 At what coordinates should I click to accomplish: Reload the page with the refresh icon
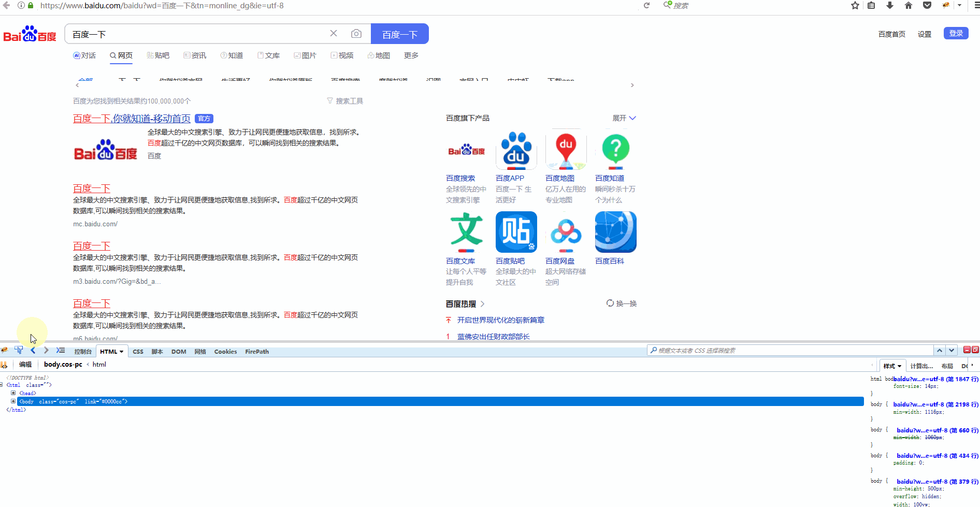(x=646, y=5)
